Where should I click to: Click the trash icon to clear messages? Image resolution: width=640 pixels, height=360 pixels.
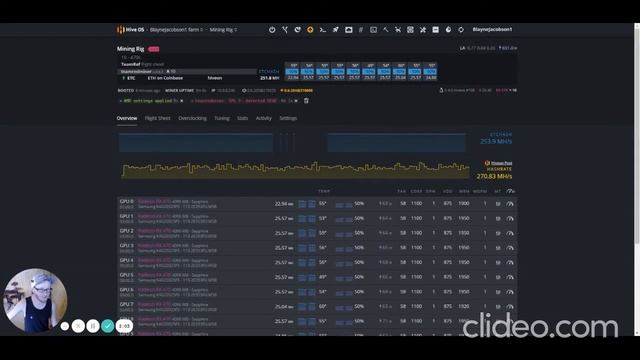[306, 100]
